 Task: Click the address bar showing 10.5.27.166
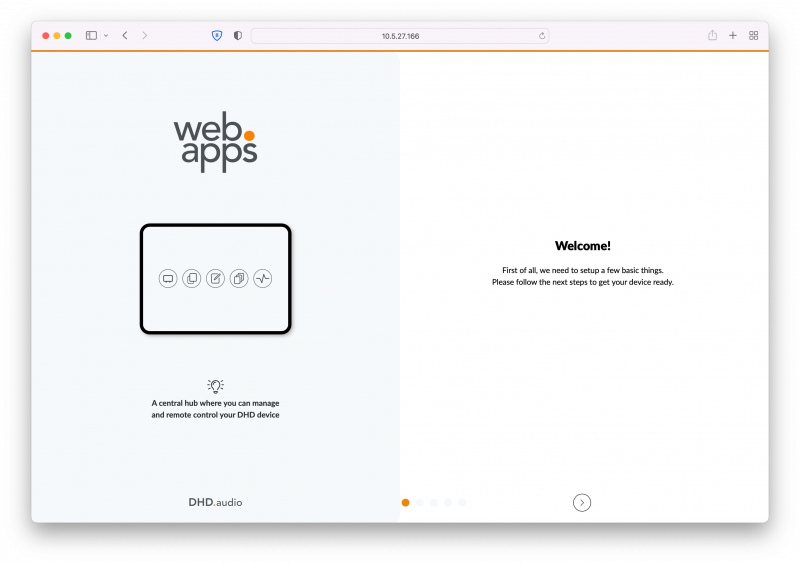tap(400, 36)
